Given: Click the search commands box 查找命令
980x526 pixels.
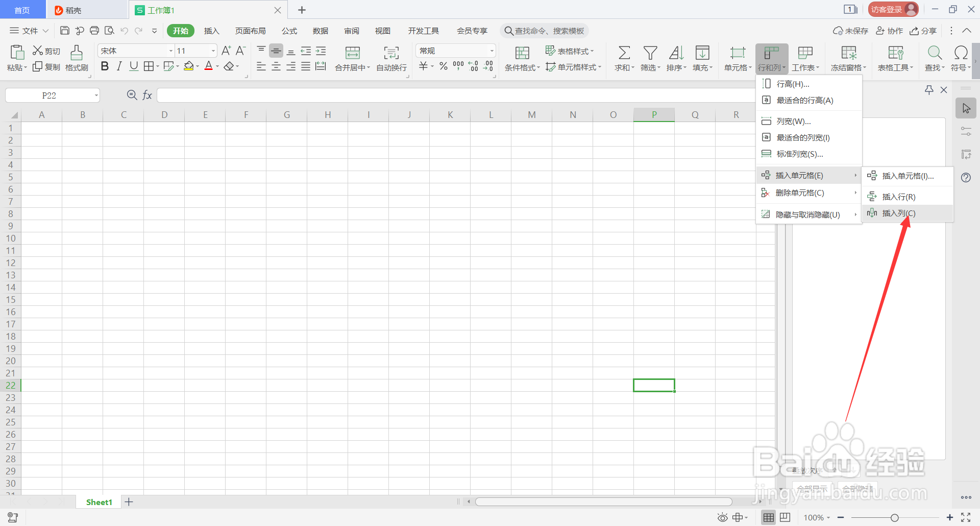Looking at the screenshot, I should pyautogui.click(x=545, y=31).
